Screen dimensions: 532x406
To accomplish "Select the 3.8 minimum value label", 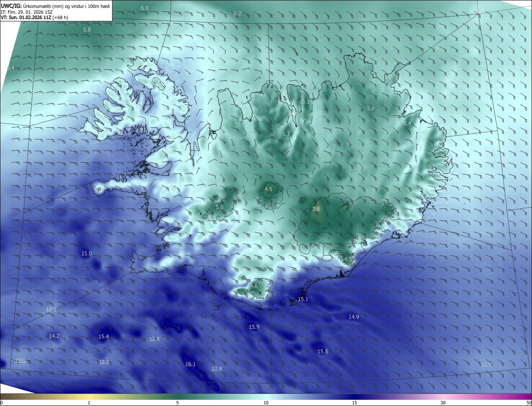I will (316, 209).
